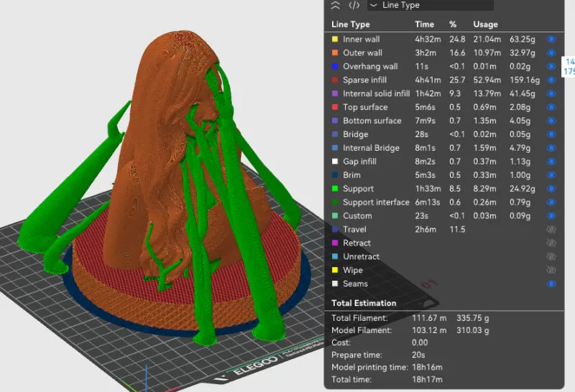Toggle Overhang wall visibility eye
Viewport: 575px width, 392px height.
[x=551, y=66]
